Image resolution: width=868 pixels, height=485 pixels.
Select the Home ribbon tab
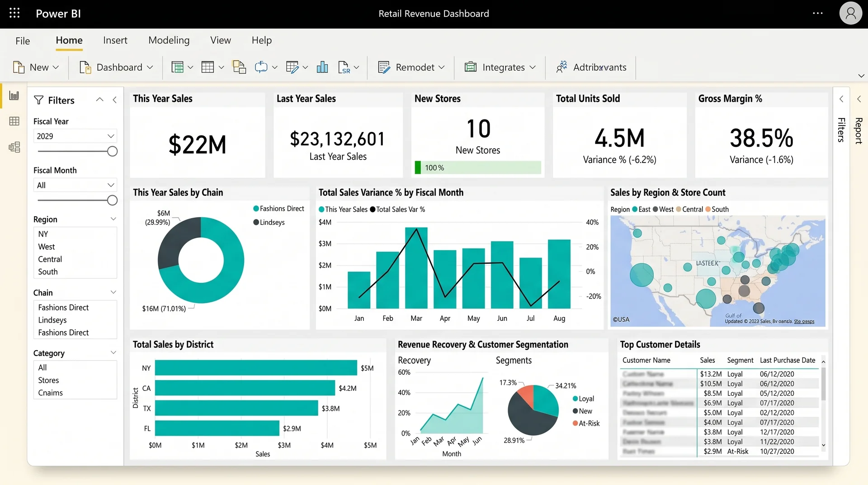69,40
